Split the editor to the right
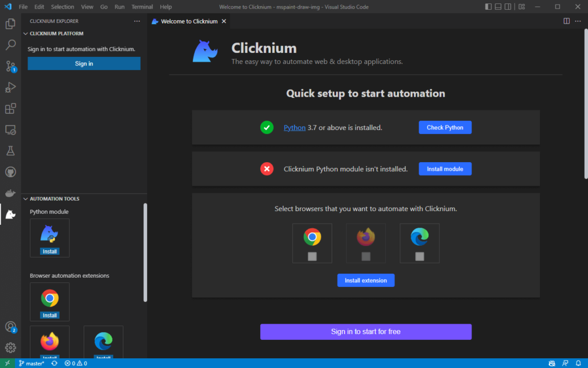This screenshot has width=588, height=368. point(567,21)
